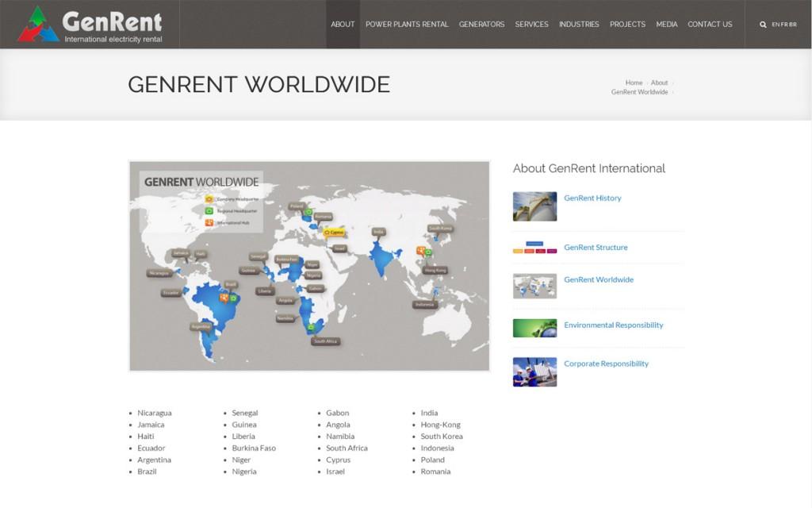
Task: Go to the Contact Us page
Action: (710, 25)
